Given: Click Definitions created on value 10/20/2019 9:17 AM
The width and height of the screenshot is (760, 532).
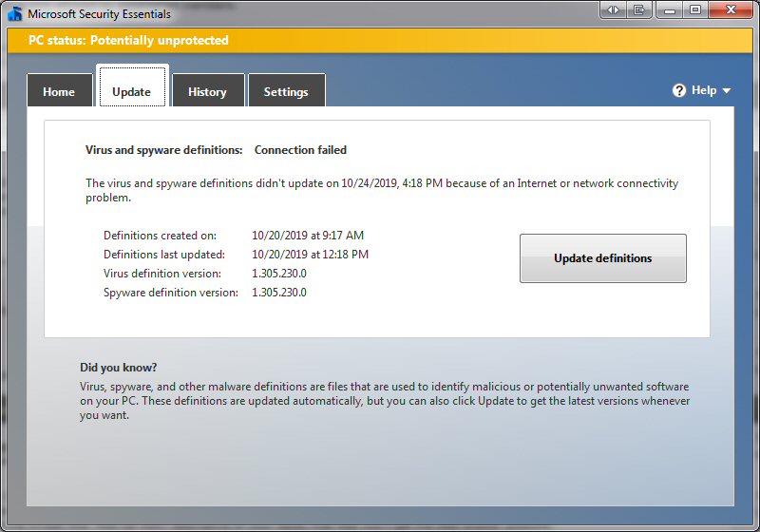Looking at the screenshot, I should point(308,236).
